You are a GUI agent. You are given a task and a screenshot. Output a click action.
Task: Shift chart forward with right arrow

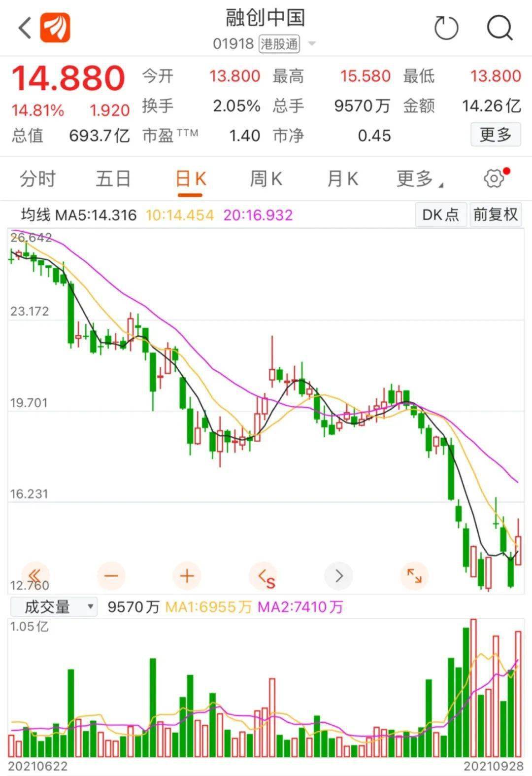coord(338,576)
